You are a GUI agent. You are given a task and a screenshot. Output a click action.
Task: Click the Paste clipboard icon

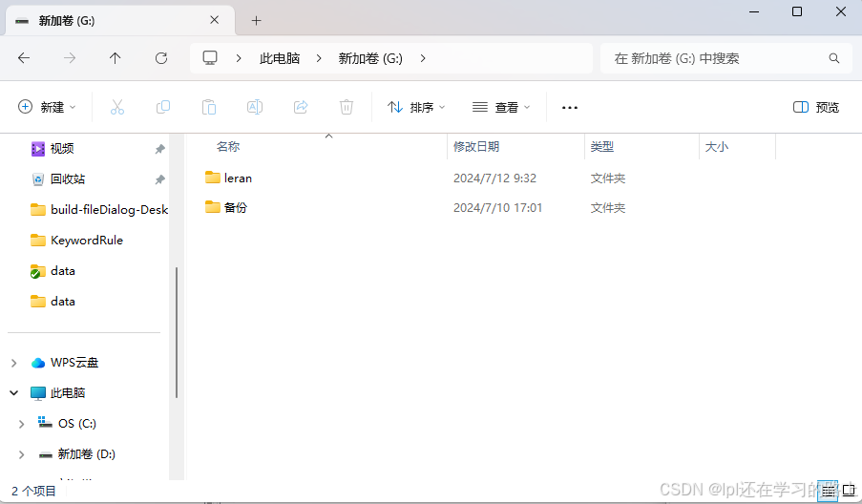pyautogui.click(x=209, y=107)
